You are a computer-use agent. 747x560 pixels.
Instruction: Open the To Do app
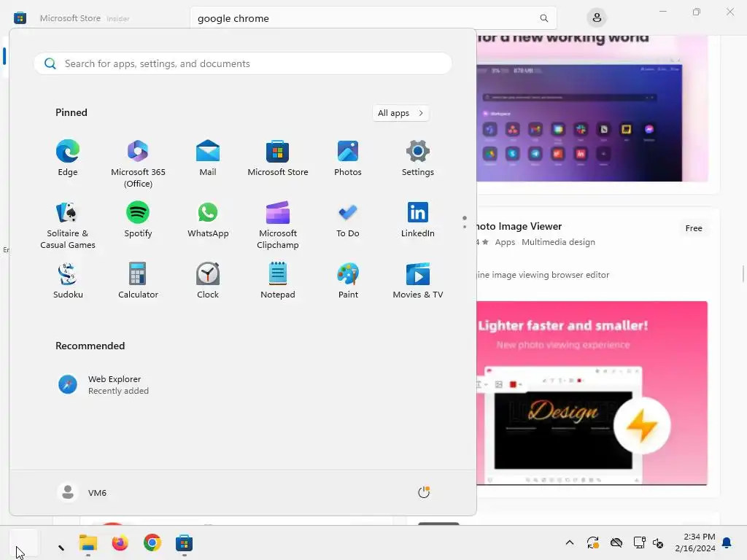point(348,220)
